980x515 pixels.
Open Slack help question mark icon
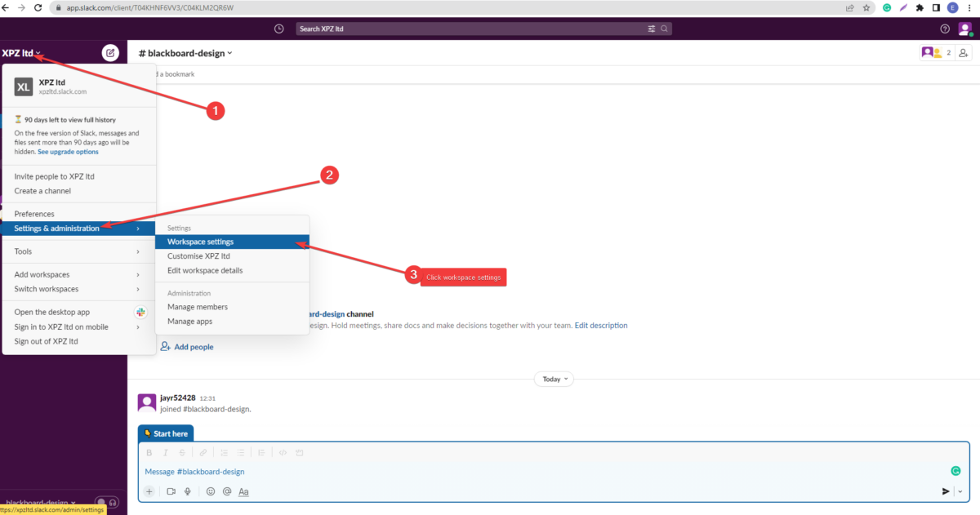(945, 29)
